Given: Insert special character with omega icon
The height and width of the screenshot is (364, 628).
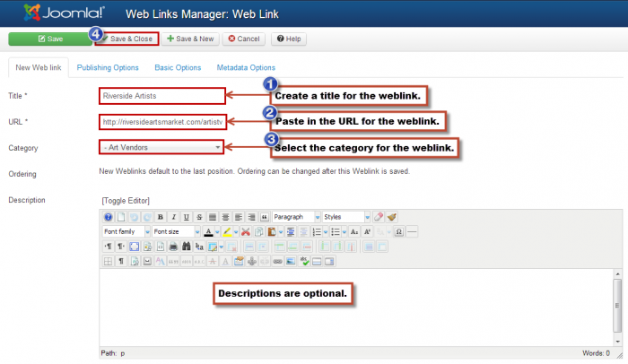Looking at the screenshot, I should [x=398, y=231].
